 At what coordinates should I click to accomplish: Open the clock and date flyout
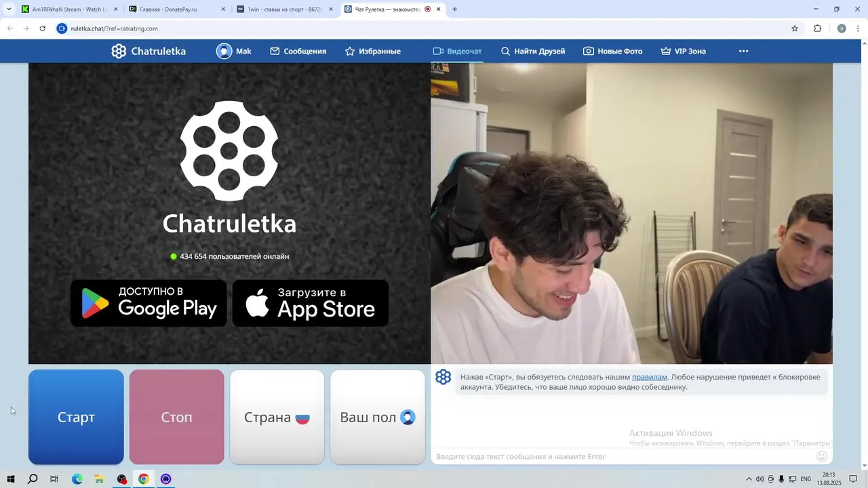pyautogui.click(x=829, y=479)
